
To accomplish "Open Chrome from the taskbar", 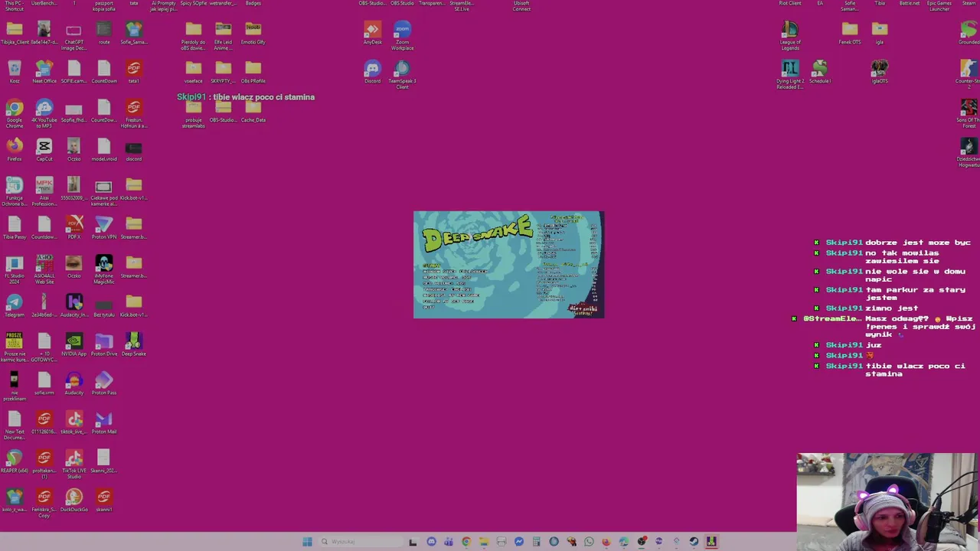I will [466, 542].
